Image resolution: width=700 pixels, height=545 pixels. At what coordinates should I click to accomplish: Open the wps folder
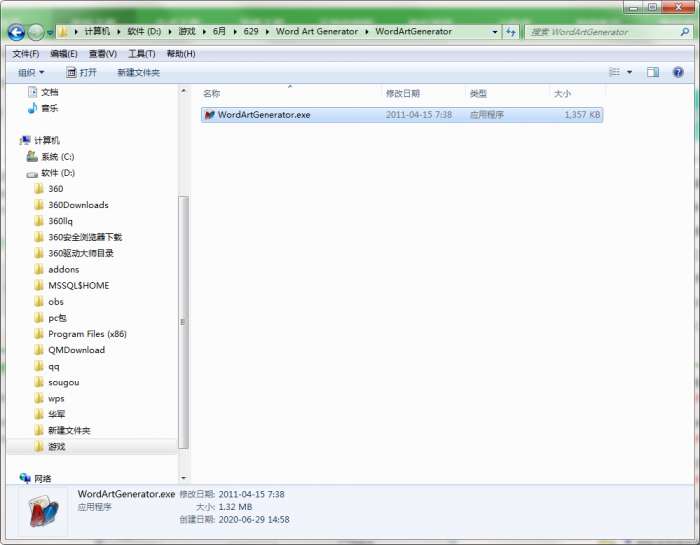56,399
